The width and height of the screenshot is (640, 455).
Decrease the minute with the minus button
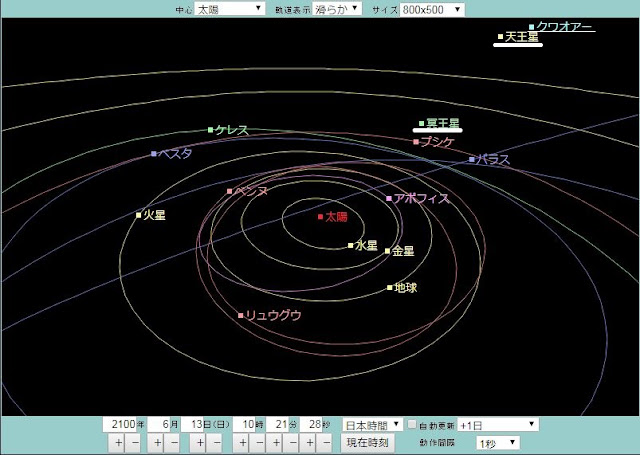pos(292,443)
